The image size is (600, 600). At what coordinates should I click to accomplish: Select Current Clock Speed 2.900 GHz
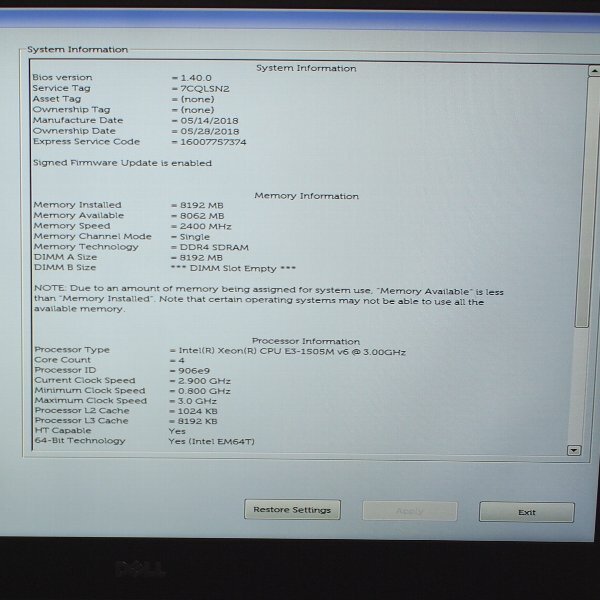[204, 381]
